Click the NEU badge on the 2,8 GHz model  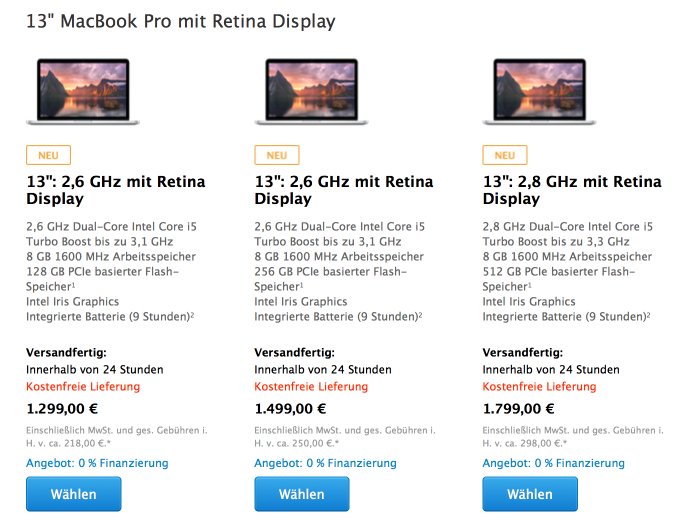click(505, 155)
